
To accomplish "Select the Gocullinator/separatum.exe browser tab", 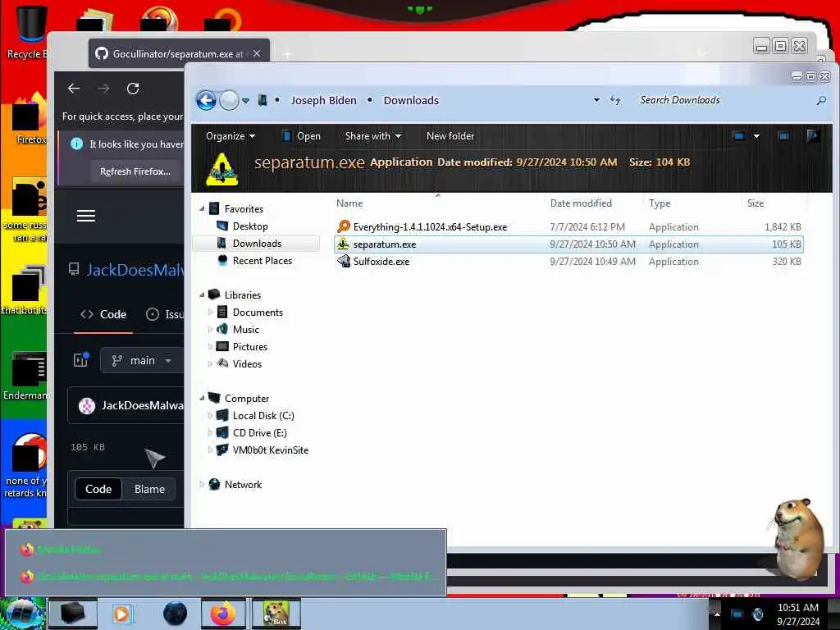I will point(179,53).
